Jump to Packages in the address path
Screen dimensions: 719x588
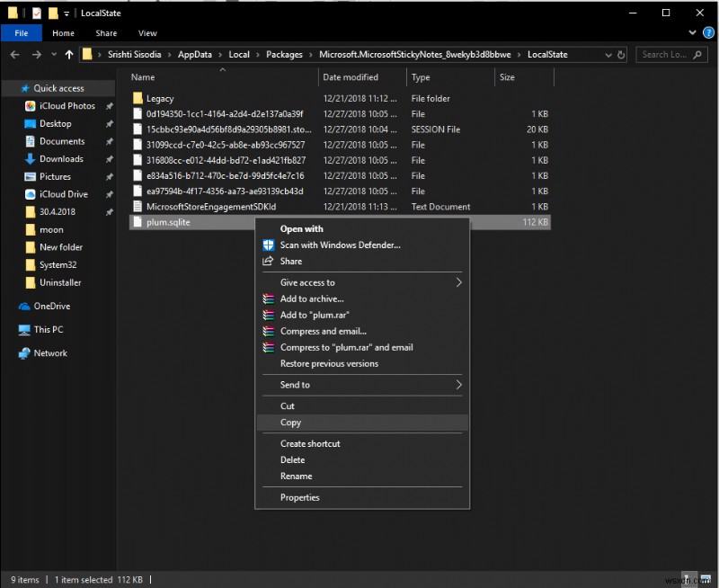pos(284,55)
